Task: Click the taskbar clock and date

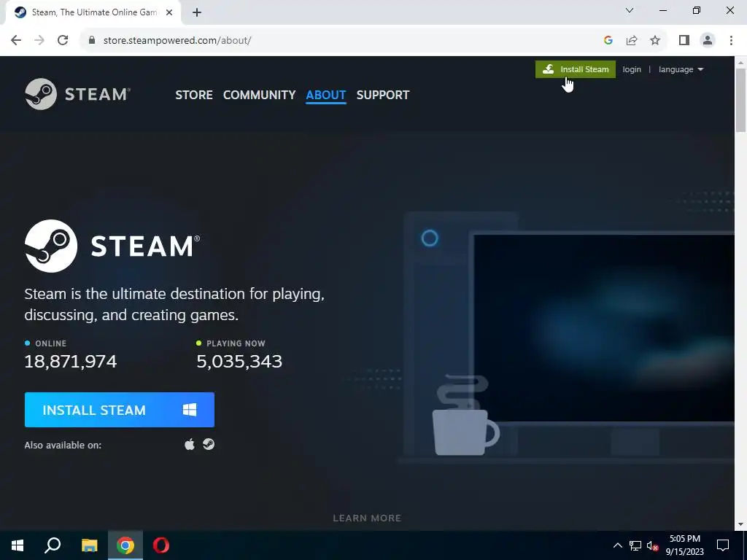Action: [x=684, y=545]
